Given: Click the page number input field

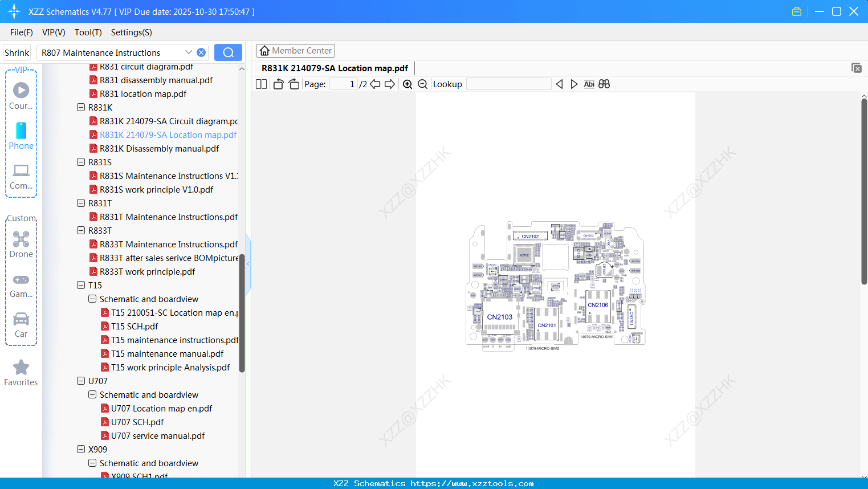Looking at the screenshot, I should coord(342,84).
